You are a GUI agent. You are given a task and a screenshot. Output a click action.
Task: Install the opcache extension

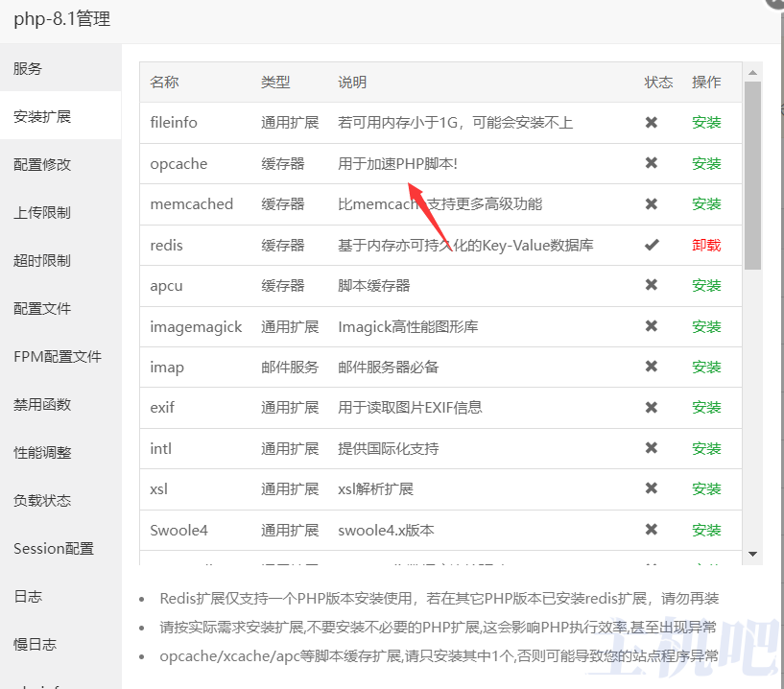click(706, 164)
